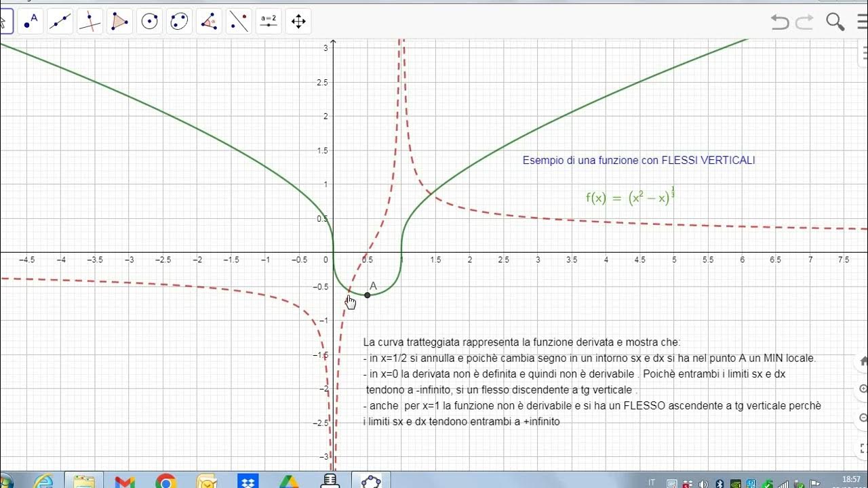Open Google Drive from the taskbar

click(289, 481)
